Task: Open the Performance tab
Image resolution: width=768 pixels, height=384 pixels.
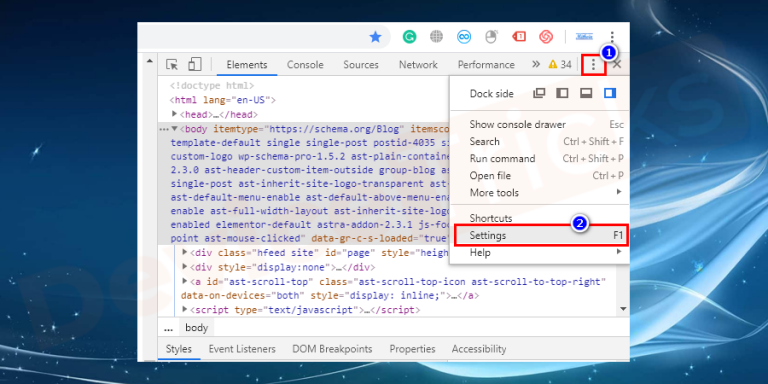Action: coord(486,65)
